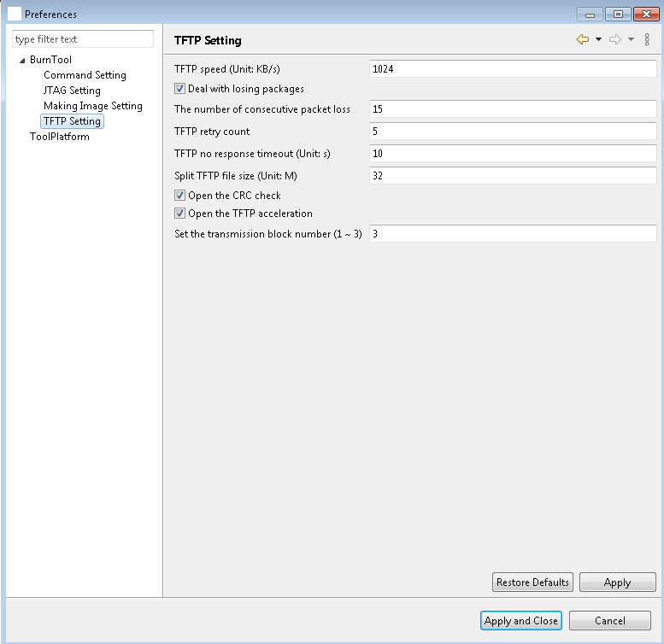664x644 pixels.
Task: Open the view menu three-dots icon
Action: pos(648,39)
